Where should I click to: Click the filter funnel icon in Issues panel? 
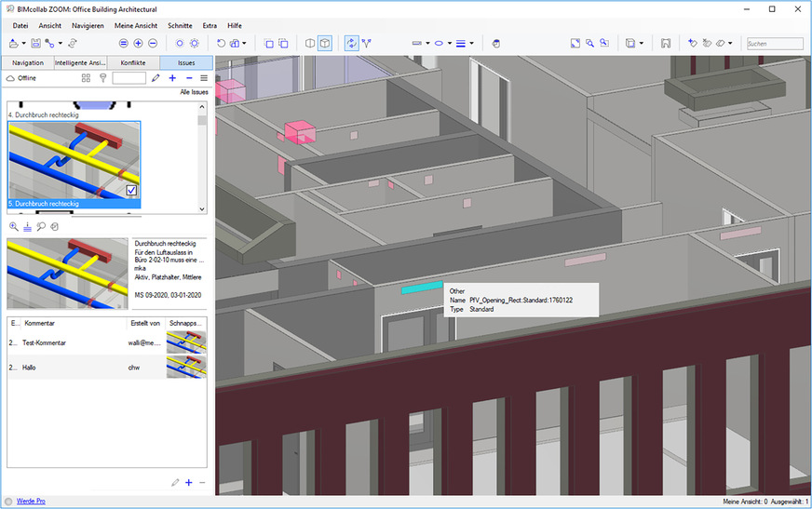tap(103, 78)
